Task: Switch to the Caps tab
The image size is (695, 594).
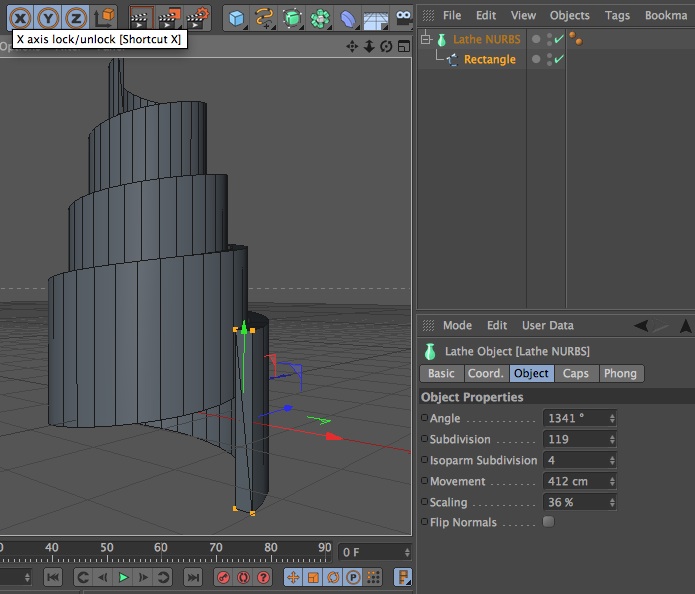Action: point(575,374)
